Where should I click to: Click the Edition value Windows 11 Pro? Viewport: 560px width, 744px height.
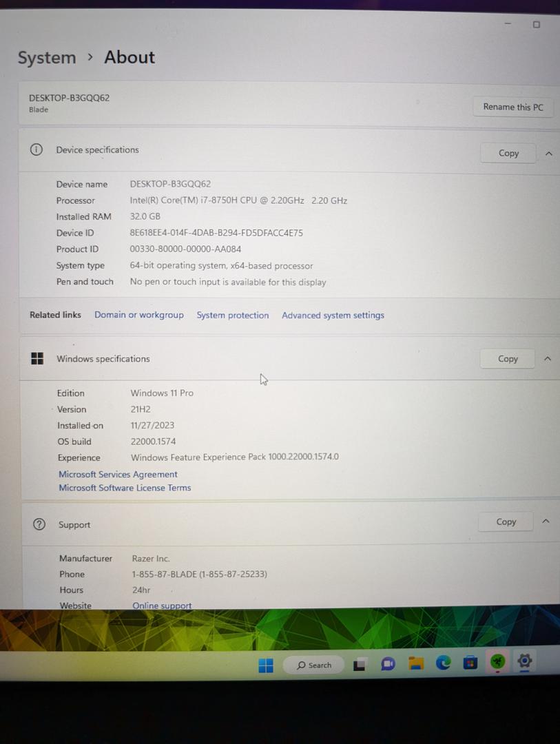coord(163,393)
